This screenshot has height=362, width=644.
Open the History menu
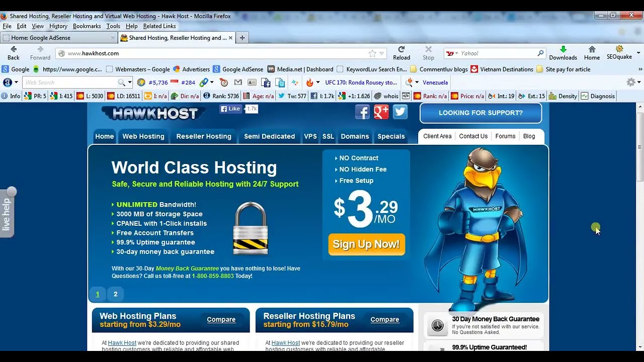pos(58,26)
